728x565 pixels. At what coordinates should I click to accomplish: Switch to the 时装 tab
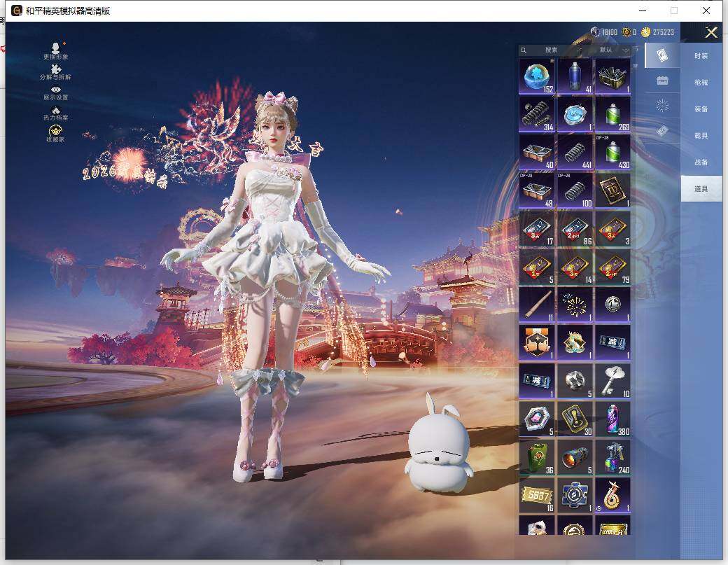701,56
